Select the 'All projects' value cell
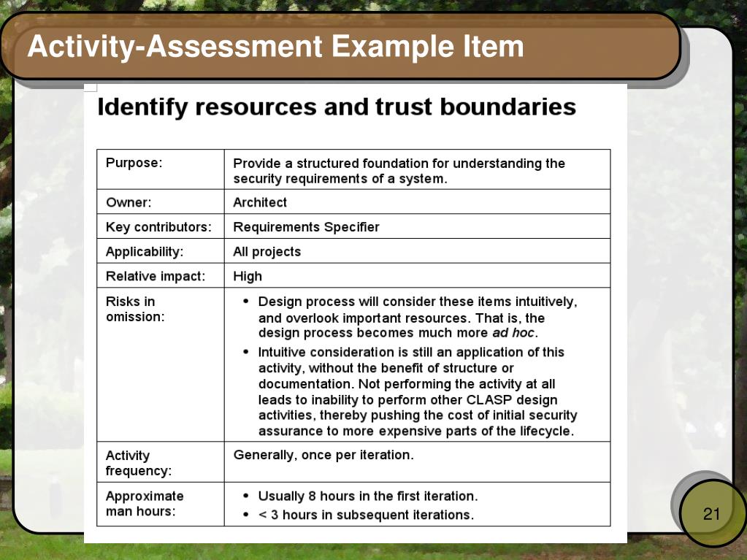The height and width of the screenshot is (560, 747). tap(418, 251)
